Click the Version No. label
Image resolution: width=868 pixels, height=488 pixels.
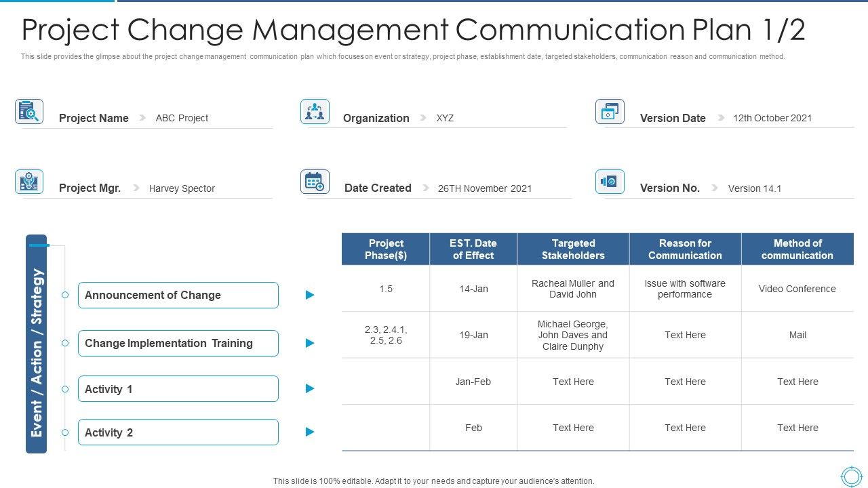tap(670, 188)
